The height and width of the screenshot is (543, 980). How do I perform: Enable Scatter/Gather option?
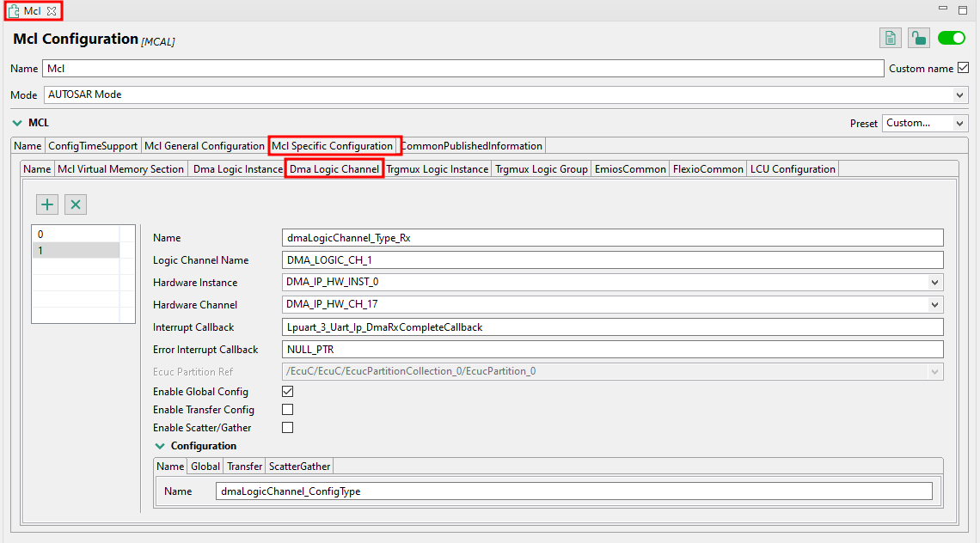287,427
